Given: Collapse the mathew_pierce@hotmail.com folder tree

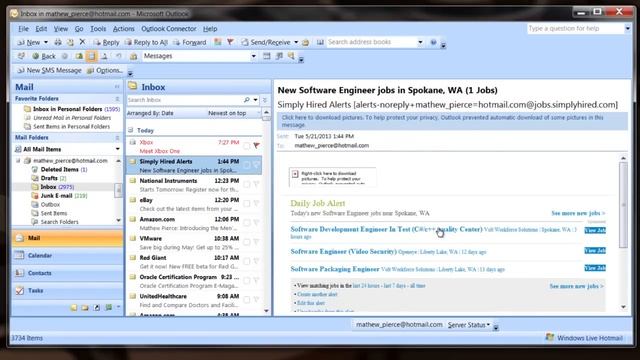Looking at the screenshot, I should pos(18,160).
